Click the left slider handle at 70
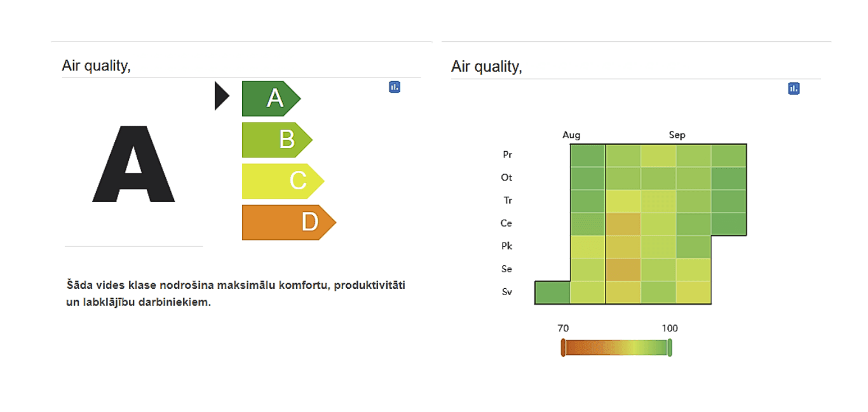The image size is (868, 412). pos(563,348)
